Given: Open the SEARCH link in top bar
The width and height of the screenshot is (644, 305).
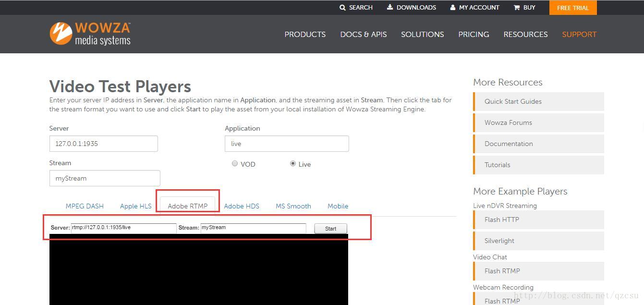Looking at the screenshot, I should (x=361, y=8).
